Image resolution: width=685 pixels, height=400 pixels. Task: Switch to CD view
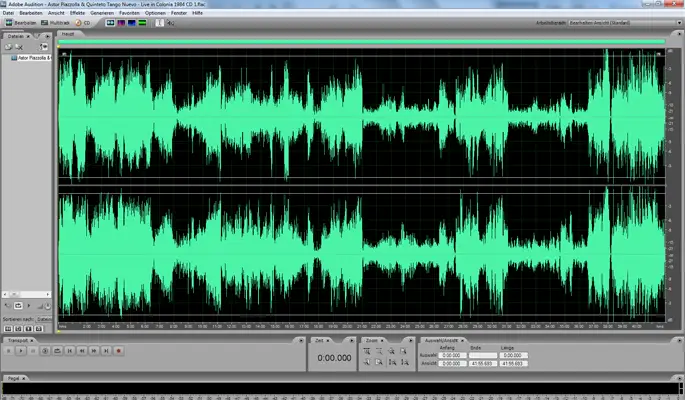point(83,23)
